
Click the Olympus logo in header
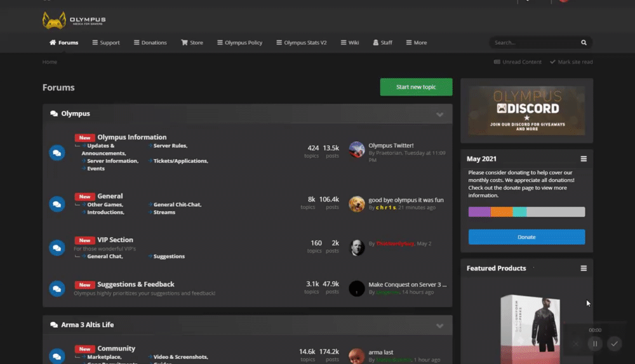74,20
